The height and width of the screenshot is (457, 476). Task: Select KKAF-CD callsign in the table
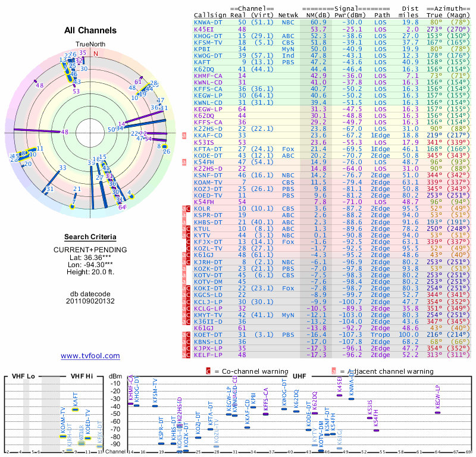[208, 136]
